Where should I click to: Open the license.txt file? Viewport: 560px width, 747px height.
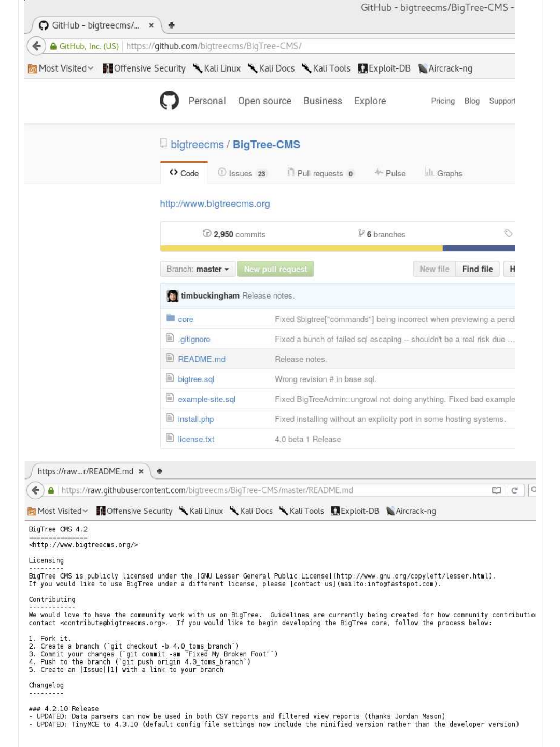coord(196,440)
